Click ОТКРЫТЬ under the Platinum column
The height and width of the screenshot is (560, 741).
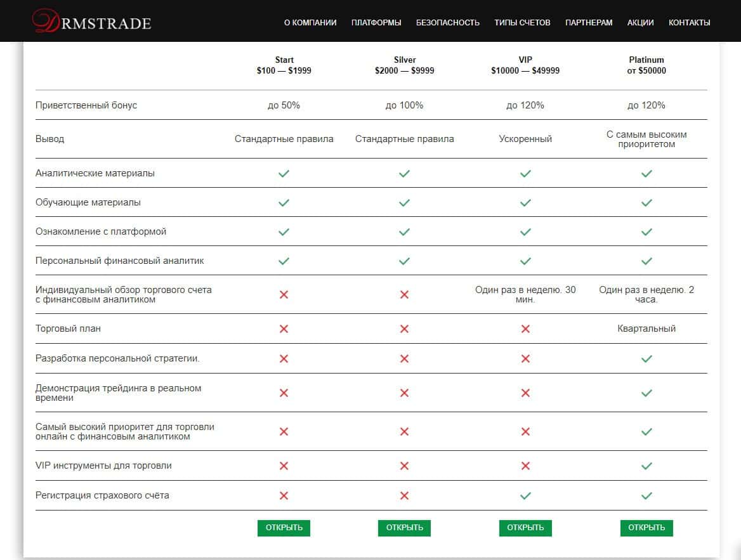(646, 528)
